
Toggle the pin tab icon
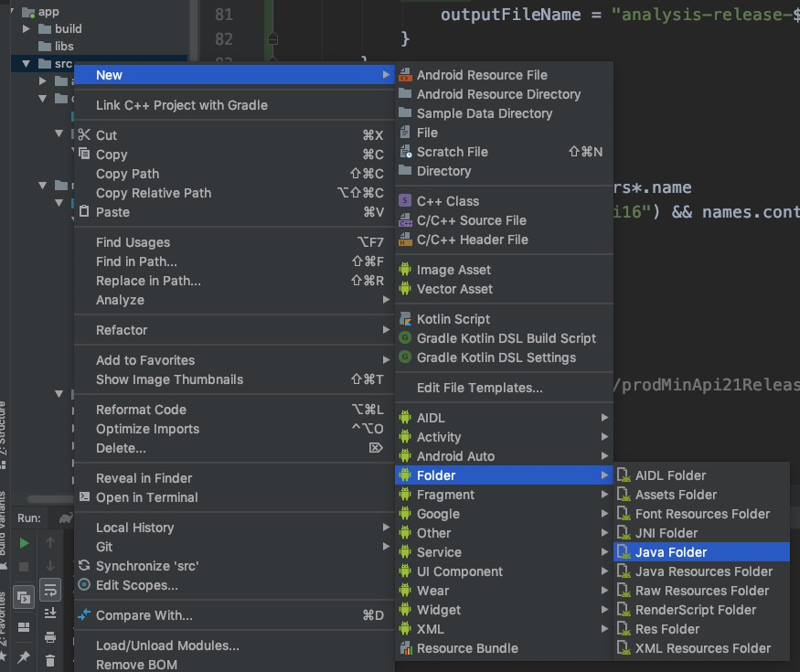click(25, 657)
